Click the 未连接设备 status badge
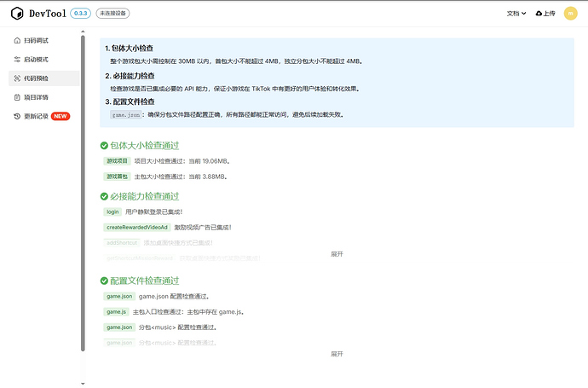The image size is (588, 388). (112, 13)
